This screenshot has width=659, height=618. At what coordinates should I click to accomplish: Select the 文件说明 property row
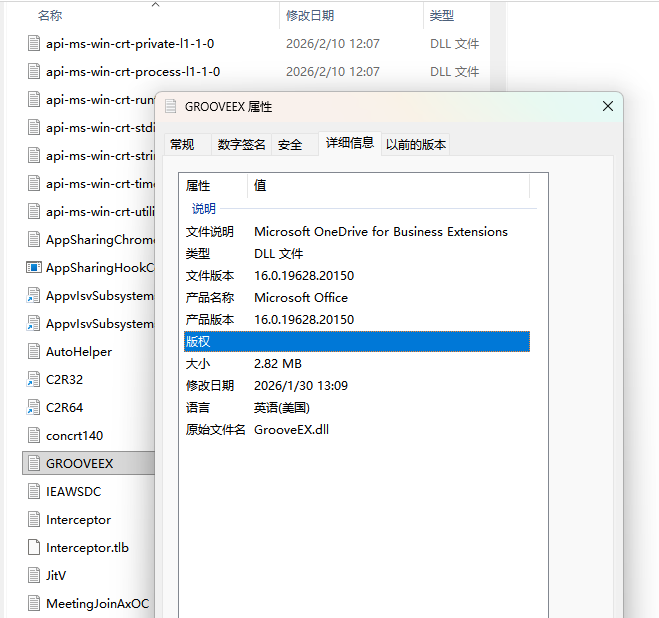(x=356, y=232)
